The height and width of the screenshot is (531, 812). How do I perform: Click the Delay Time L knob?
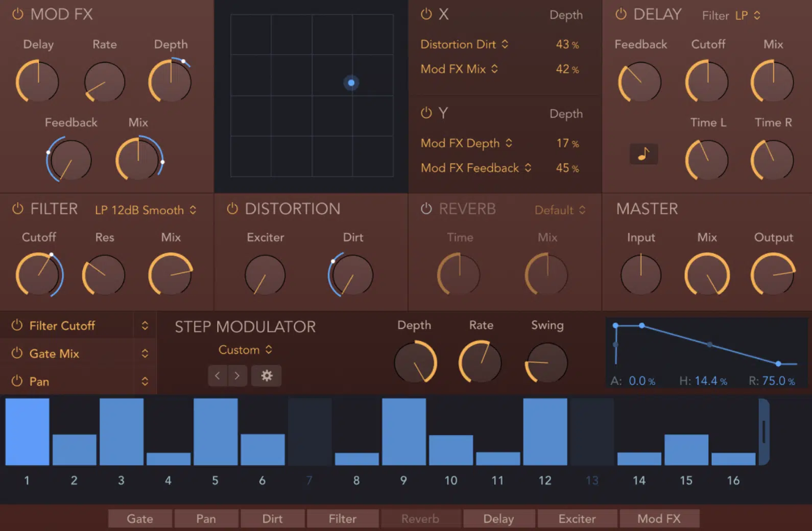point(707,160)
